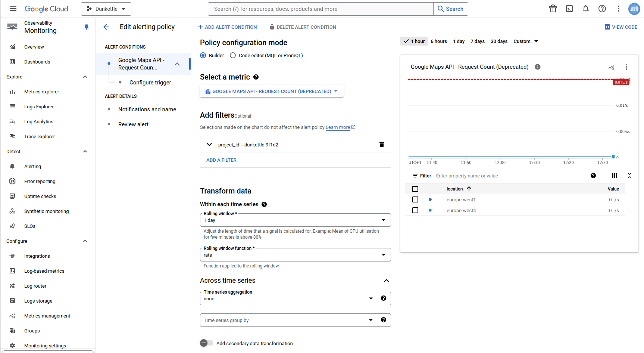
Task: Open the notifications bell
Action: [x=585, y=9]
